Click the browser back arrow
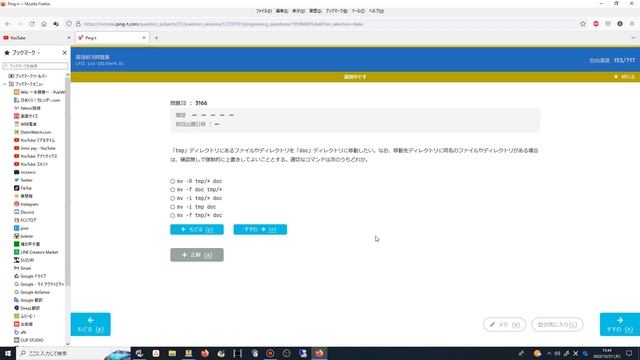640x360 pixels. pos(8,24)
